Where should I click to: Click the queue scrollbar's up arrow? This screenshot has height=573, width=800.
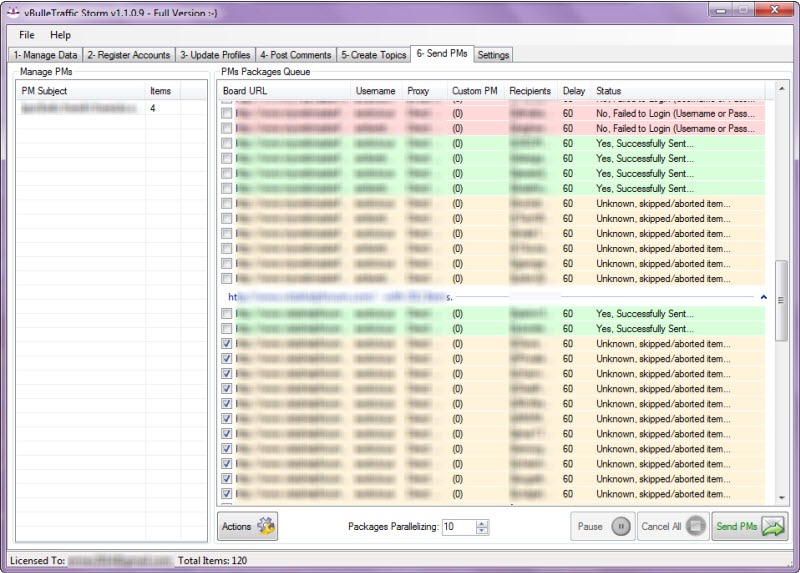[x=781, y=88]
